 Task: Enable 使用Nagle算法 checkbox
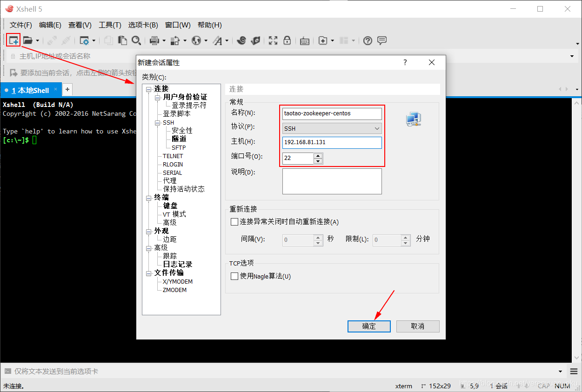point(234,276)
